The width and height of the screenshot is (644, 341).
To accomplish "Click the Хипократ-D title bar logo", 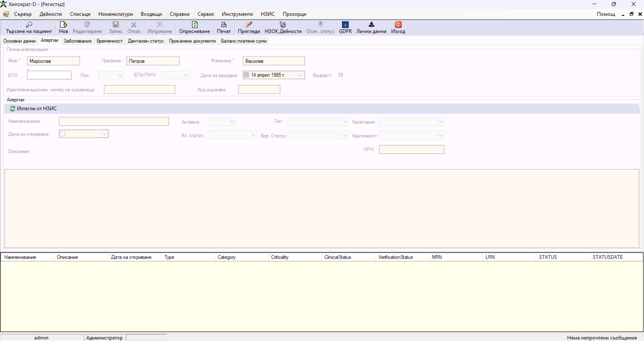I will [4, 4].
